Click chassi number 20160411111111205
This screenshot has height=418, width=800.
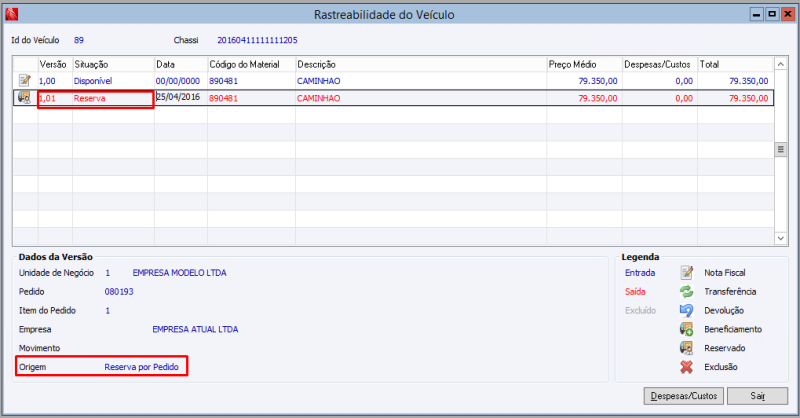257,40
